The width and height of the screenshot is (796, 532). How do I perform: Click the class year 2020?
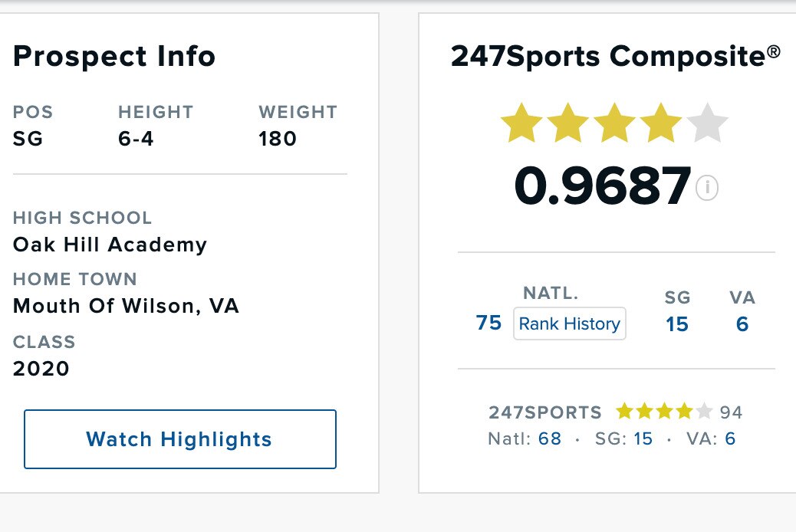click(41, 369)
